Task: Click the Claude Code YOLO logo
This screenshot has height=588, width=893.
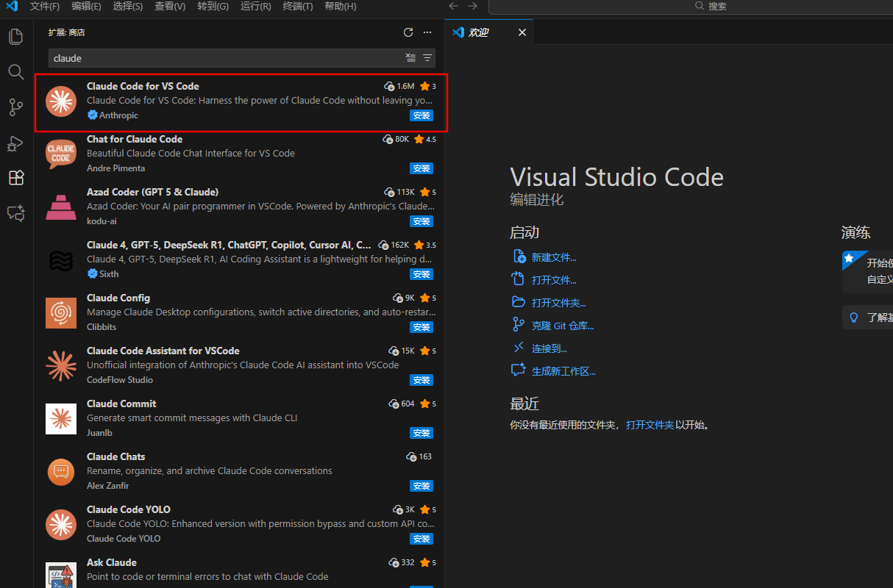Action: [x=61, y=525]
